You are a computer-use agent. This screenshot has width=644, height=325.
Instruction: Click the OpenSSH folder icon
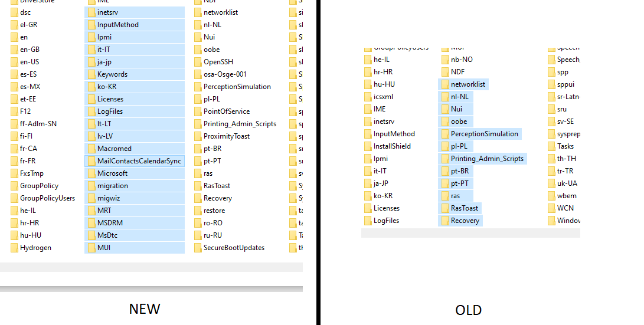click(198, 61)
